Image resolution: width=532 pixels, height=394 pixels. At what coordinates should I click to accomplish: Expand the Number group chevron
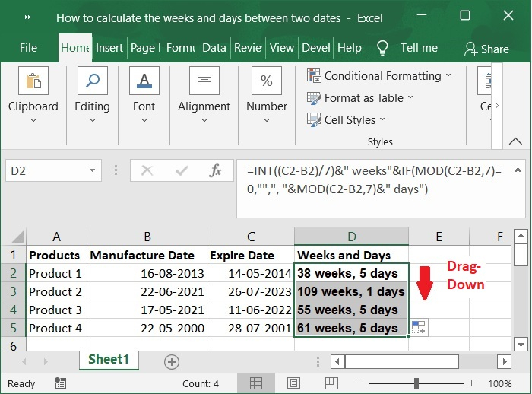[x=267, y=120]
